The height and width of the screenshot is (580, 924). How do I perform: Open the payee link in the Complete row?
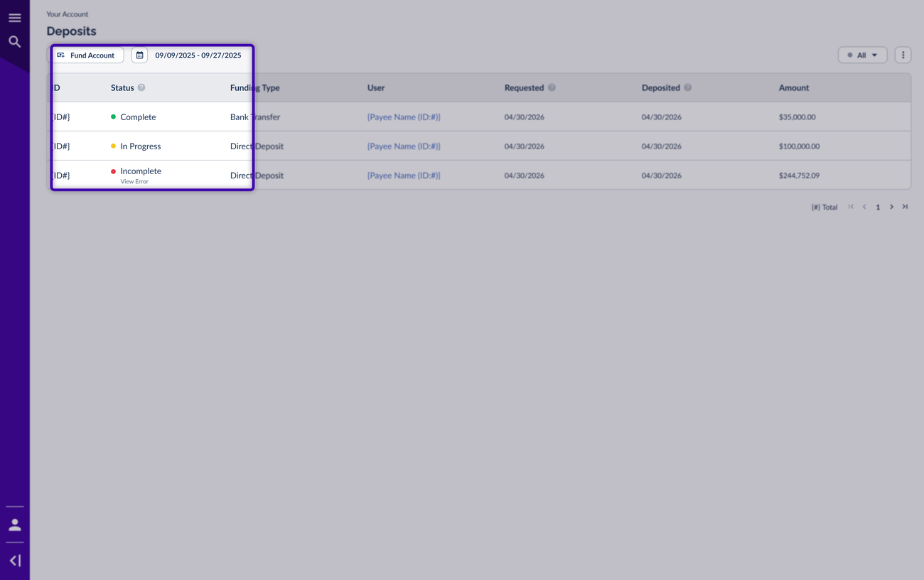[404, 117]
